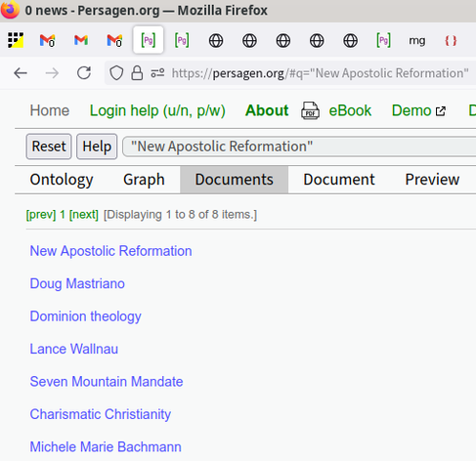
Task: Open the Lance Wallnau document
Action: point(74,349)
